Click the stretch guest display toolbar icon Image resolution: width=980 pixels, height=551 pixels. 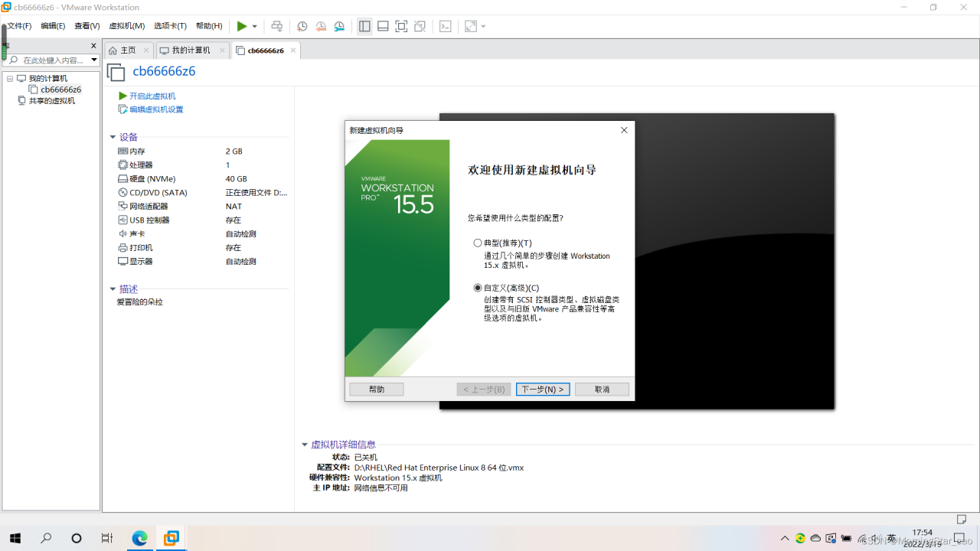471,26
